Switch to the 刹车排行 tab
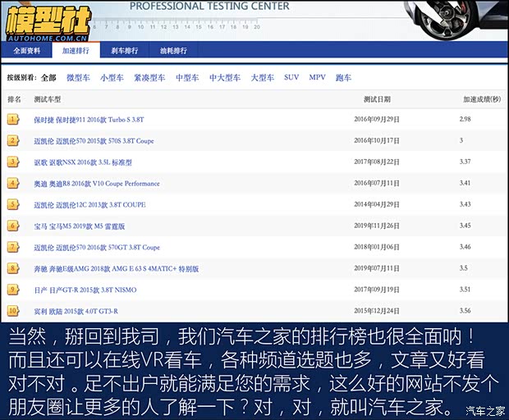Screen dimensions: 509x420 (x=124, y=51)
